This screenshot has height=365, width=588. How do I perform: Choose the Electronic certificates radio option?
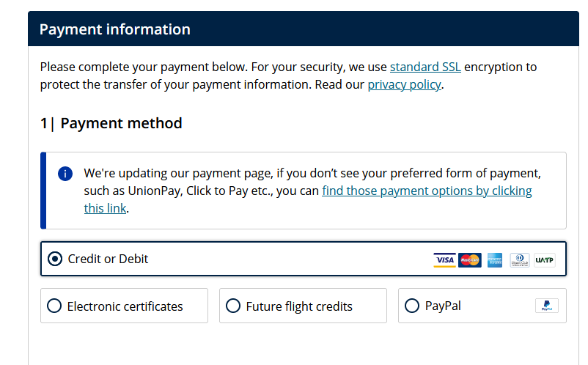(x=54, y=306)
